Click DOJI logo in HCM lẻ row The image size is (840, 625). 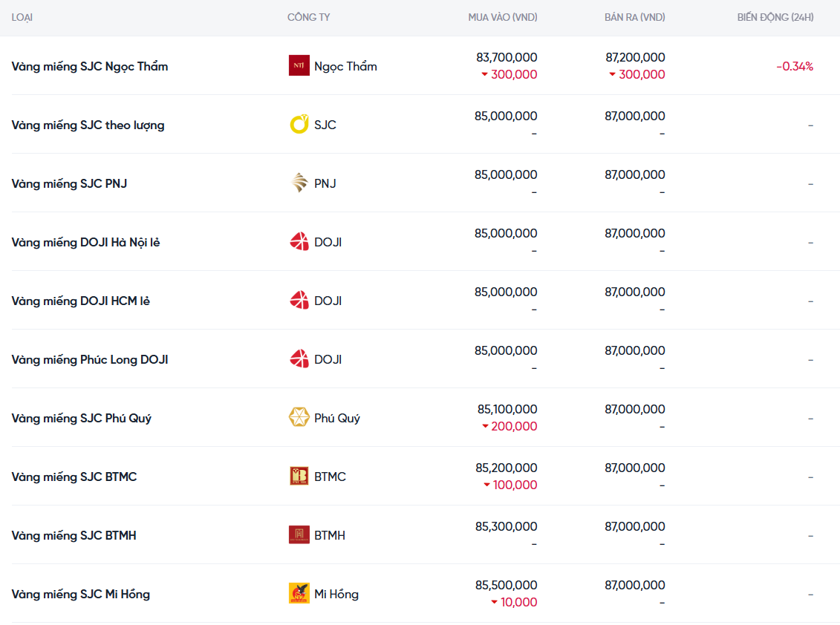pyautogui.click(x=299, y=300)
